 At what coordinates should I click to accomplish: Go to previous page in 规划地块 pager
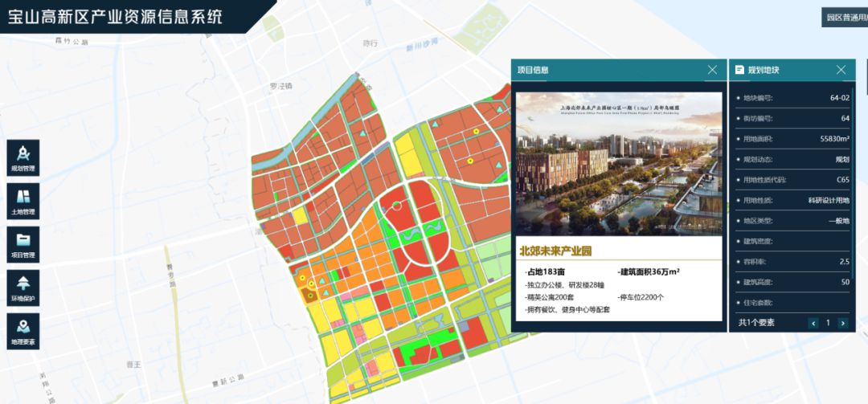click(813, 323)
